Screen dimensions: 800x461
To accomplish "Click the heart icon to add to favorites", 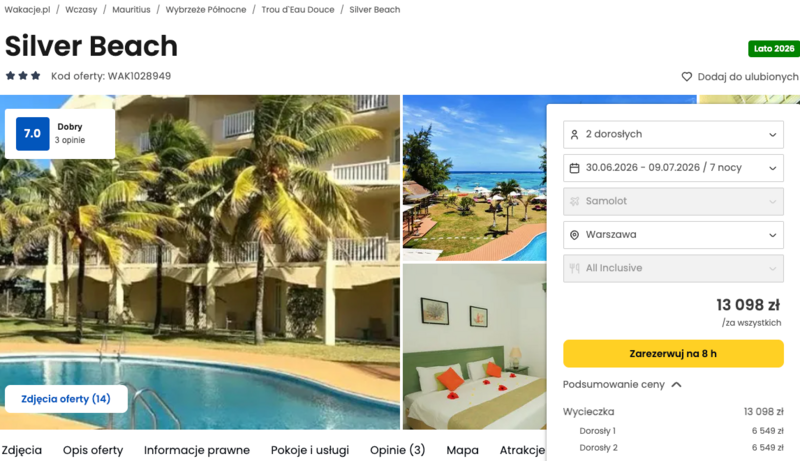I will 687,76.
